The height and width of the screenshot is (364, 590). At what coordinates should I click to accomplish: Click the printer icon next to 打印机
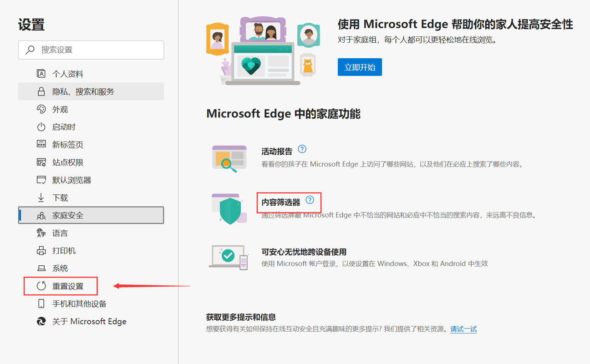[x=41, y=251]
